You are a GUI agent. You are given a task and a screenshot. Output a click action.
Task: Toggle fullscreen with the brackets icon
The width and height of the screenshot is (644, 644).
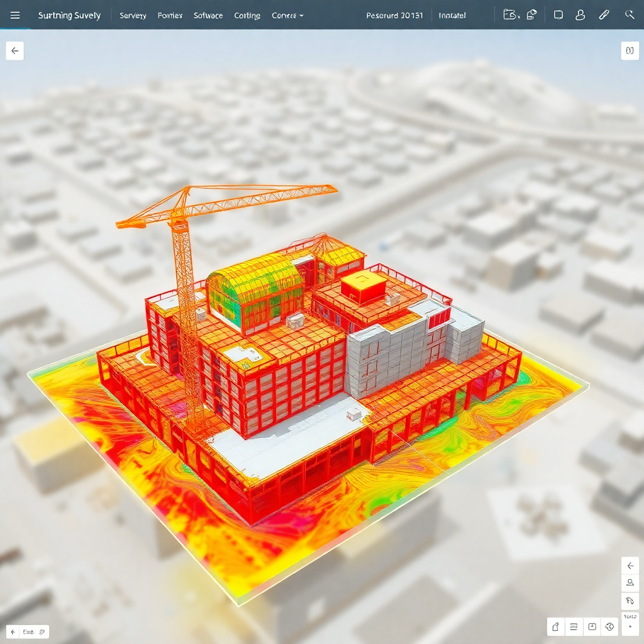[630, 50]
